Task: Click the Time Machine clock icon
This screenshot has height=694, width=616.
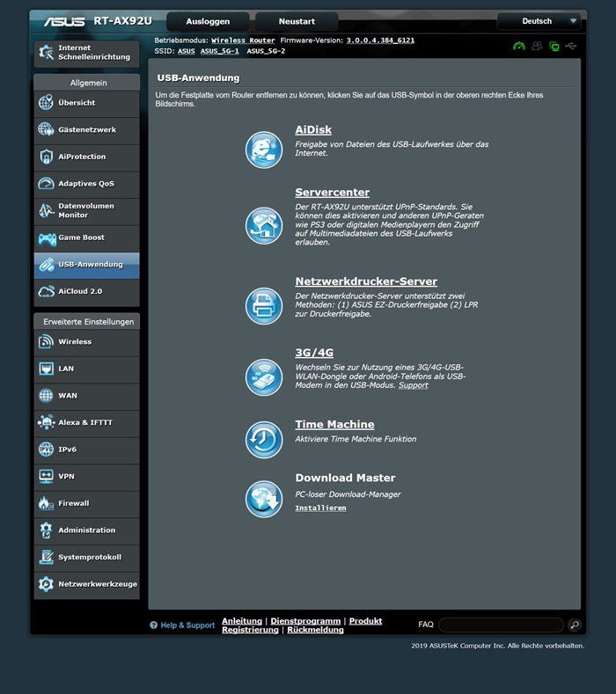Action: (264, 440)
